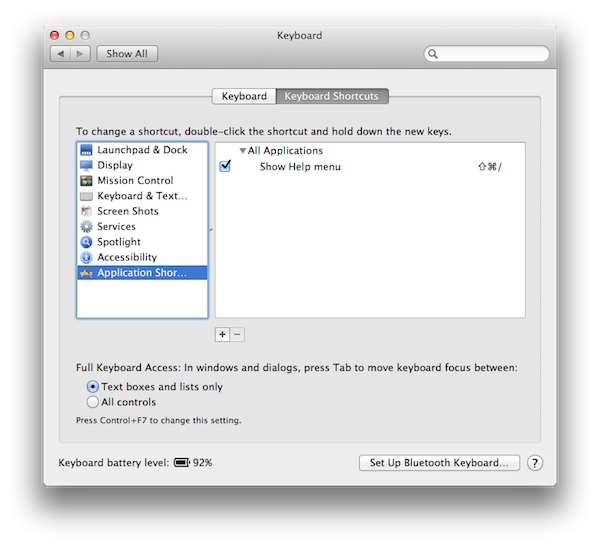The width and height of the screenshot is (600, 546).
Task: Uncheck the Show Help menu checkbox
Action: pos(225,166)
